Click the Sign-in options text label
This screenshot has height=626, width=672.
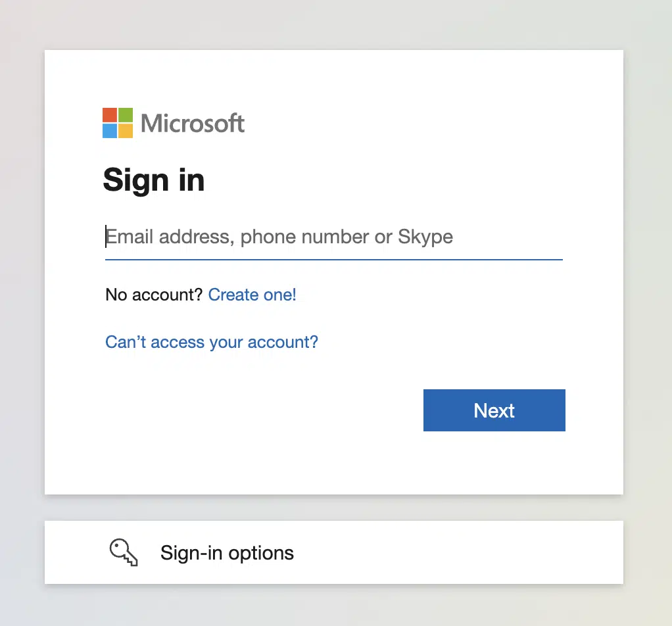227,553
